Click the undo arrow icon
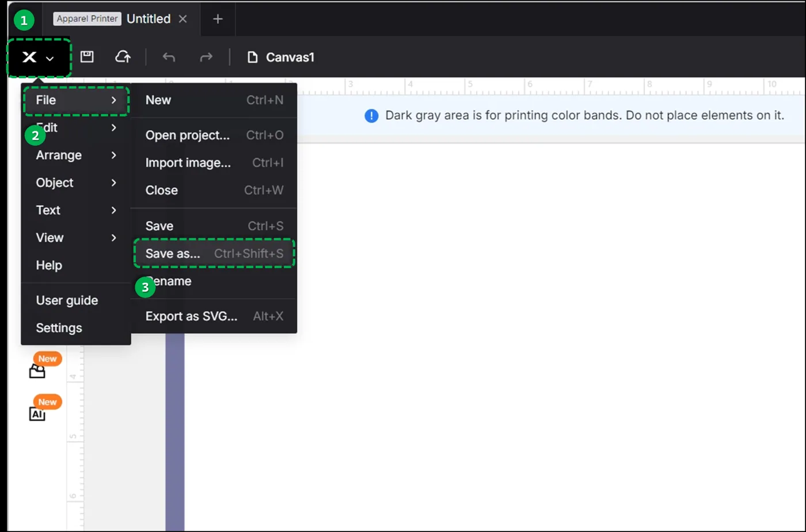This screenshot has height=532, width=806. (169, 57)
